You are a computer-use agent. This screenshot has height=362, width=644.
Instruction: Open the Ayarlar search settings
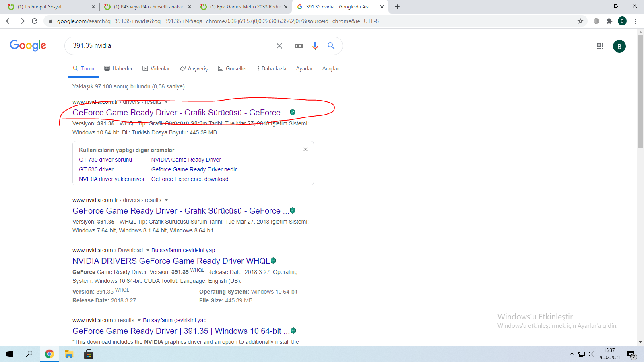304,69
